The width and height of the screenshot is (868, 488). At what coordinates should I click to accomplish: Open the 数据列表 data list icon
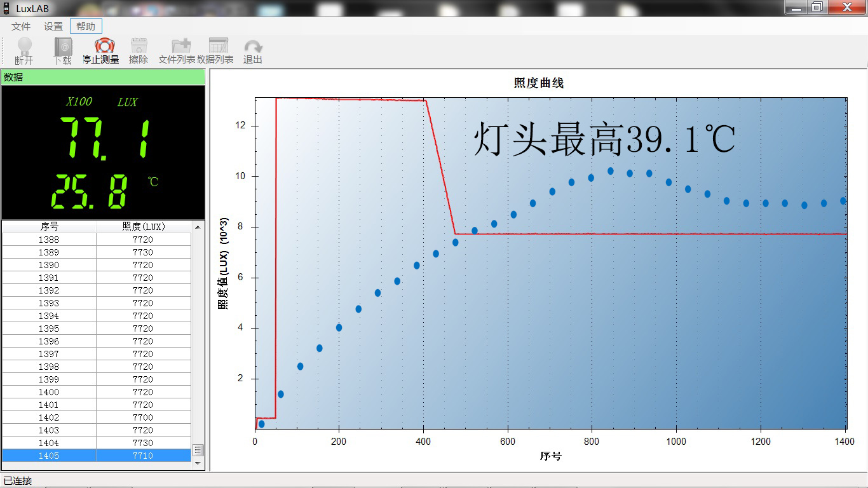[219, 46]
